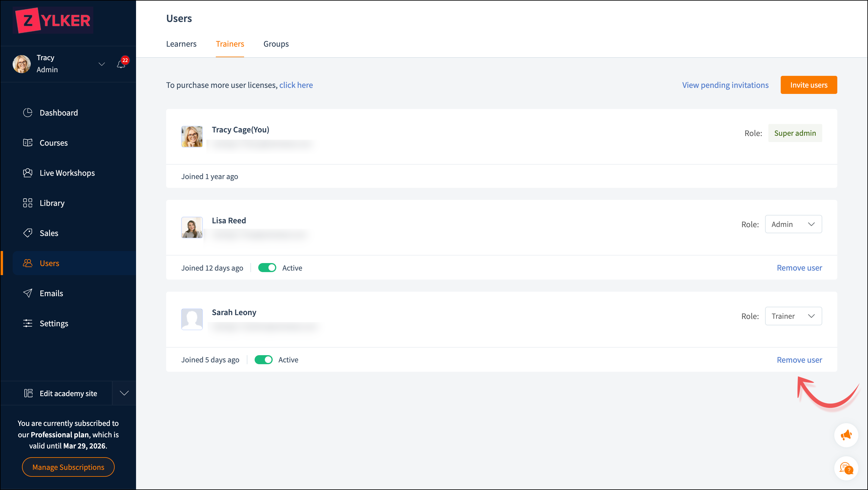Screen dimensions: 868x490
Task: Click the Invite users button
Action: pos(808,85)
